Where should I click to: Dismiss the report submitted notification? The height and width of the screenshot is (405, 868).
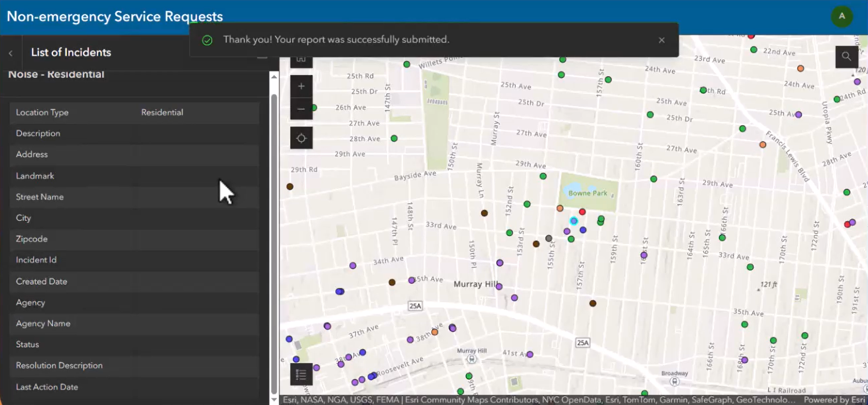661,40
